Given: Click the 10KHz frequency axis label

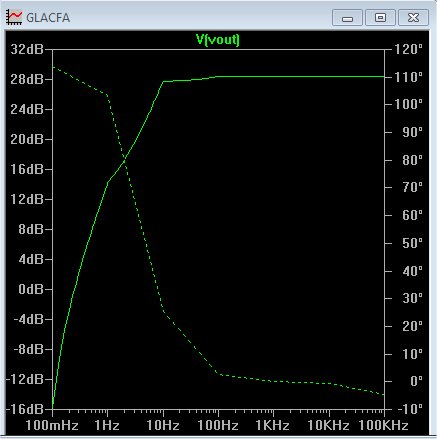Looking at the screenshot, I should pyautogui.click(x=328, y=426).
